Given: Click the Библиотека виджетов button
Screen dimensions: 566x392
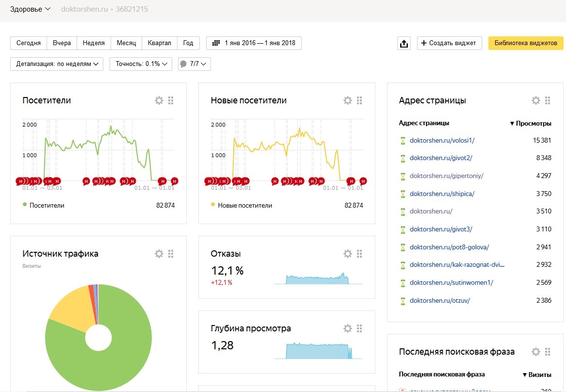Looking at the screenshot, I should (x=526, y=43).
